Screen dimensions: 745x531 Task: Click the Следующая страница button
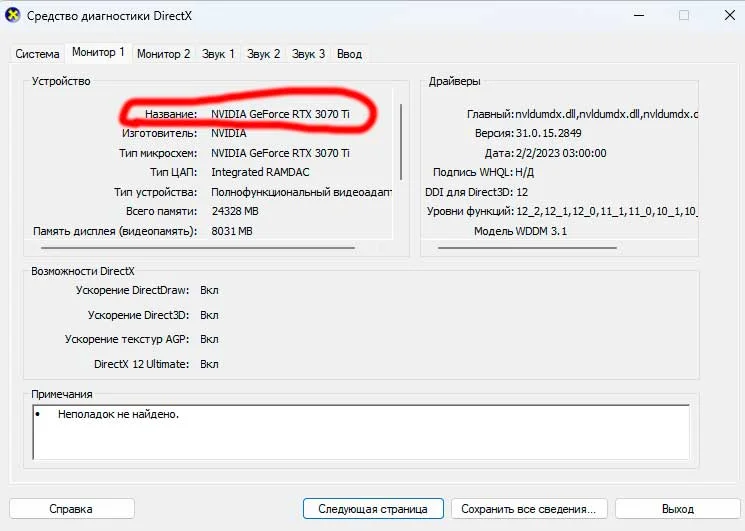(x=372, y=509)
